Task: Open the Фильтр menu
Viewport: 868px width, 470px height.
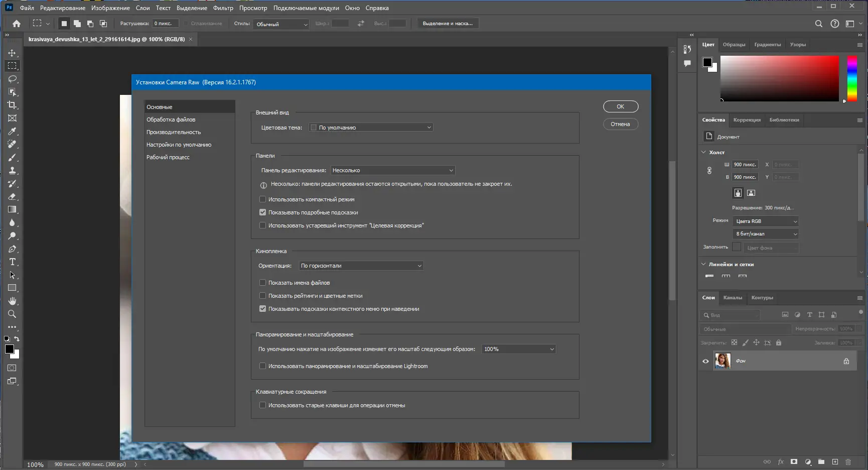Action: [223, 8]
